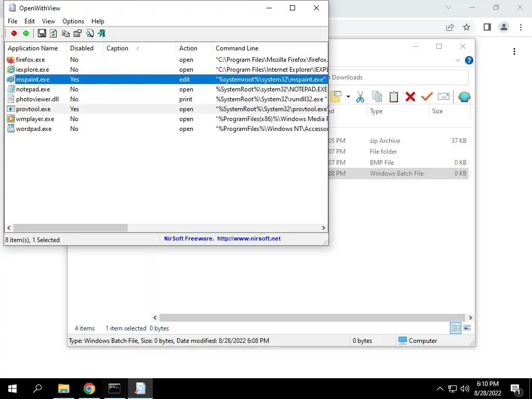Screen dimensions: 532x399
Task: Open dropdown arrow beside Explorer folder icon
Action: pos(348,97)
